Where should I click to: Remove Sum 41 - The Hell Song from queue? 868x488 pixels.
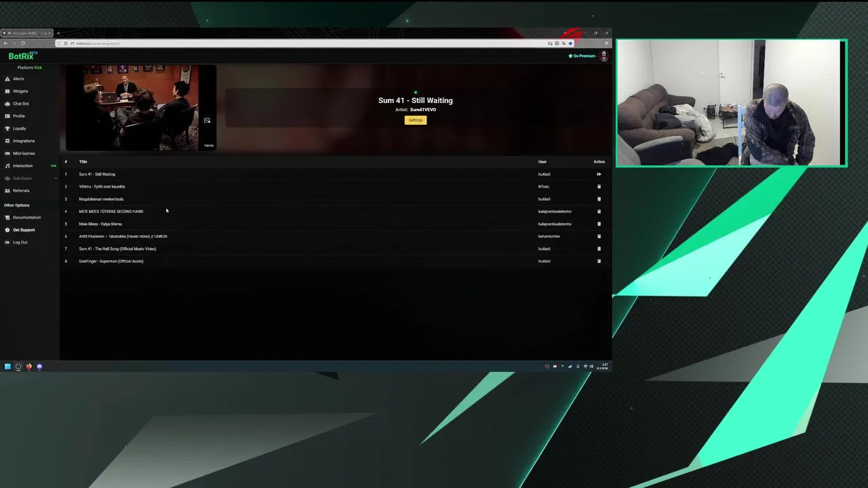[599, 249]
